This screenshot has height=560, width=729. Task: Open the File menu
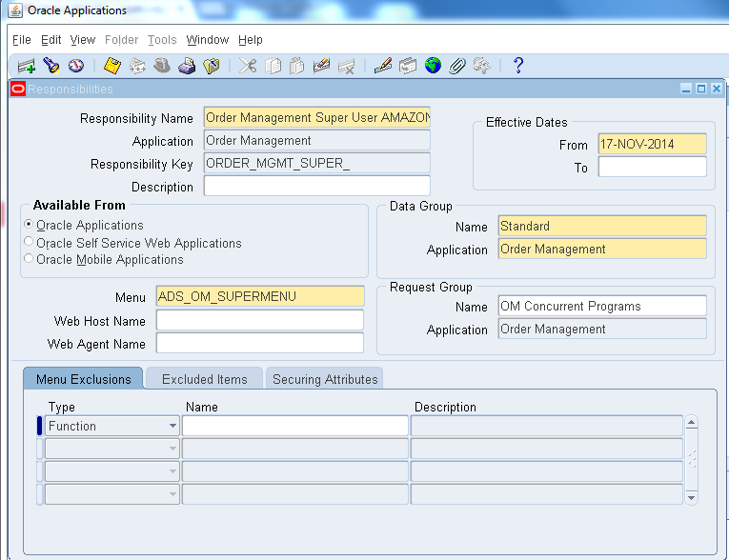21,40
